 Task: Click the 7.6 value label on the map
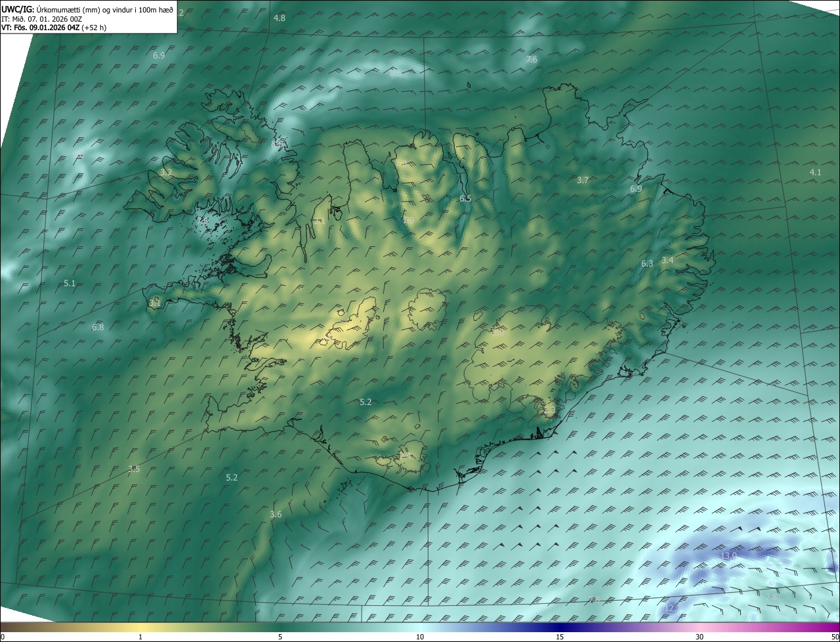(532, 59)
